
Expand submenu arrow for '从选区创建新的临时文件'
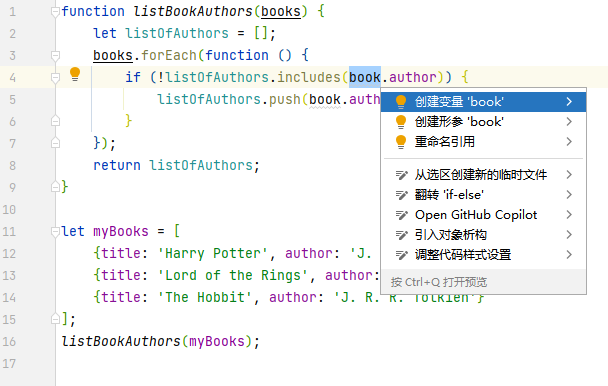pos(569,175)
